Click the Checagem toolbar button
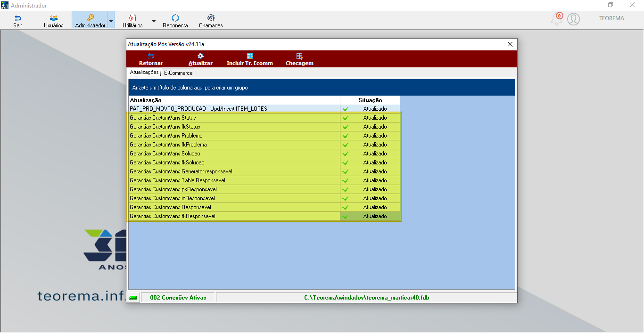The width and height of the screenshot is (644, 333). tap(299, 59)
